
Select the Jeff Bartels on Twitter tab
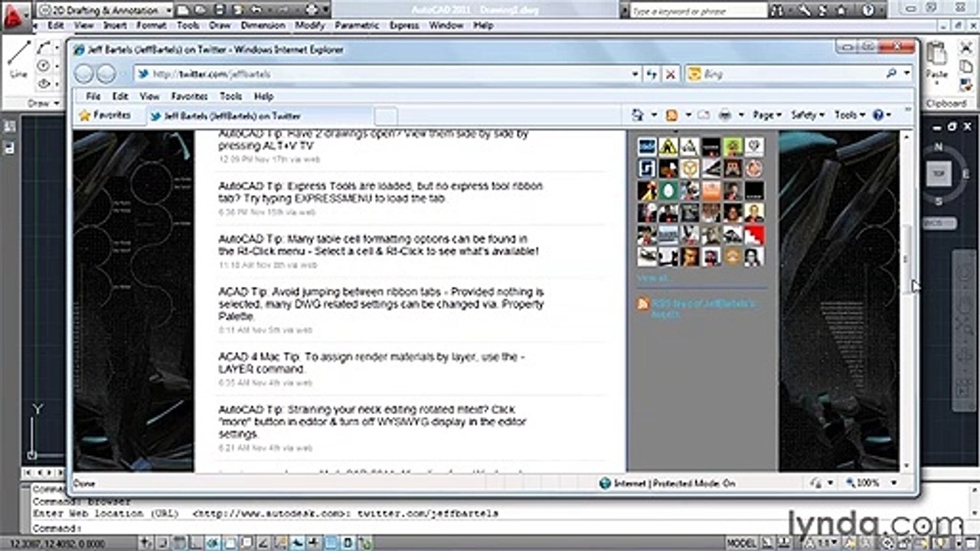260,116
